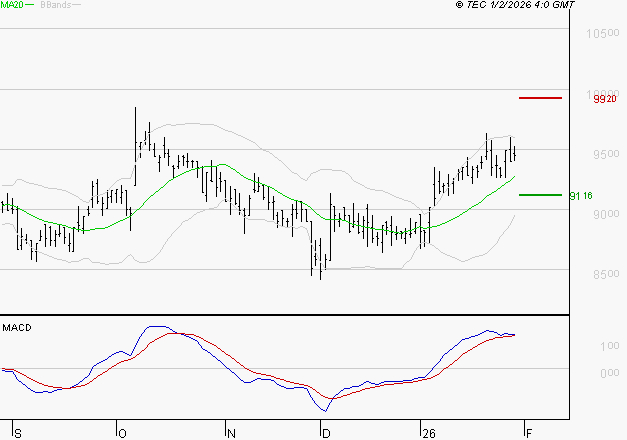Click the green MA20 legend line sample
The width and height of the screenshot is (627, 440).
[32, 5]
